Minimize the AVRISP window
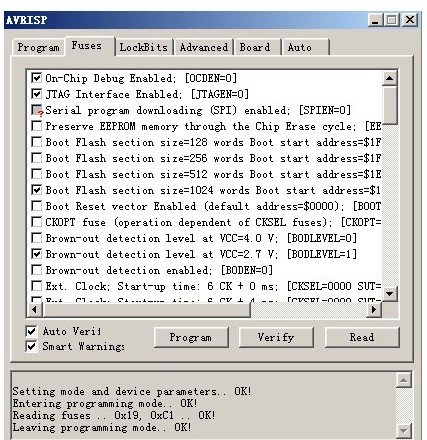The image size is (427, 440). [375, 21]
